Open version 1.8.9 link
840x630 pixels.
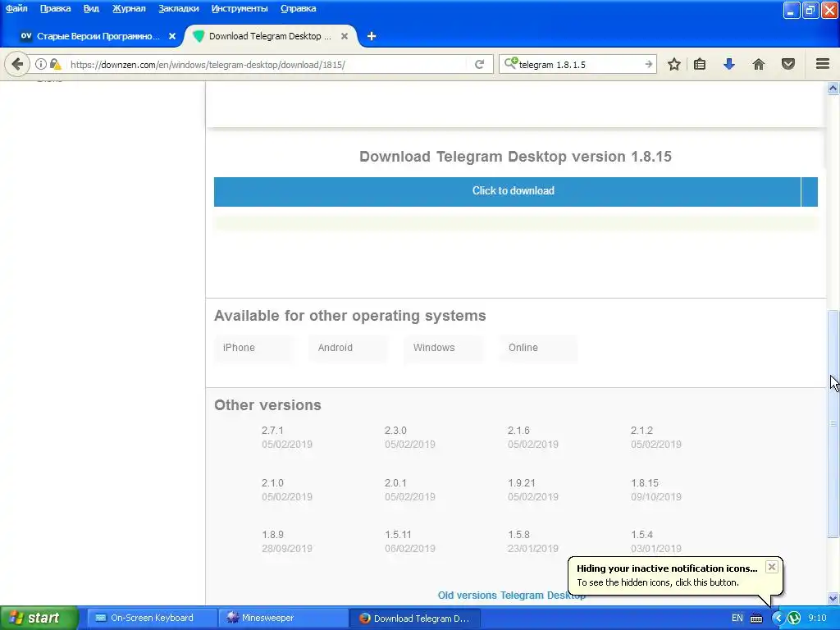point(272,535)
